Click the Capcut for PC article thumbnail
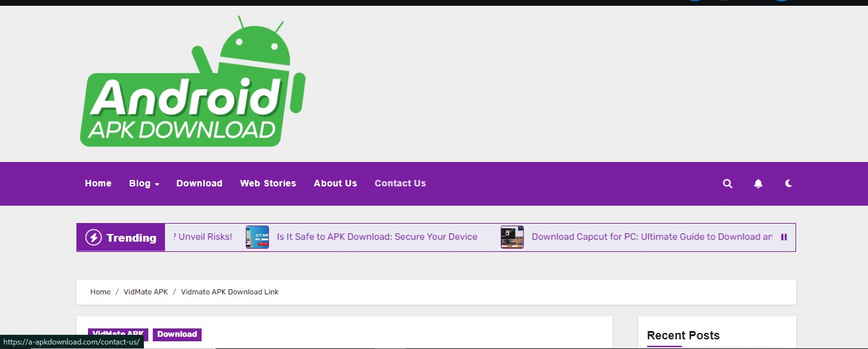868x349 pixels. click(512, 237)
